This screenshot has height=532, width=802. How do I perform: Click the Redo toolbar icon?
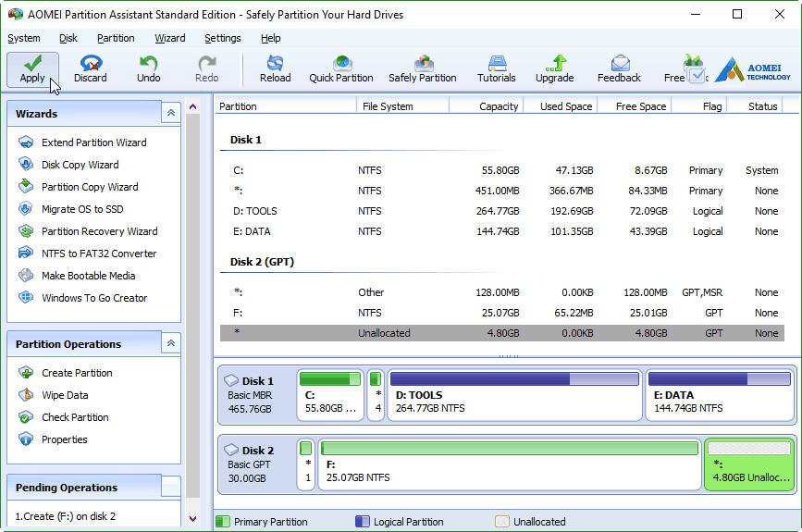click(206, 69)
